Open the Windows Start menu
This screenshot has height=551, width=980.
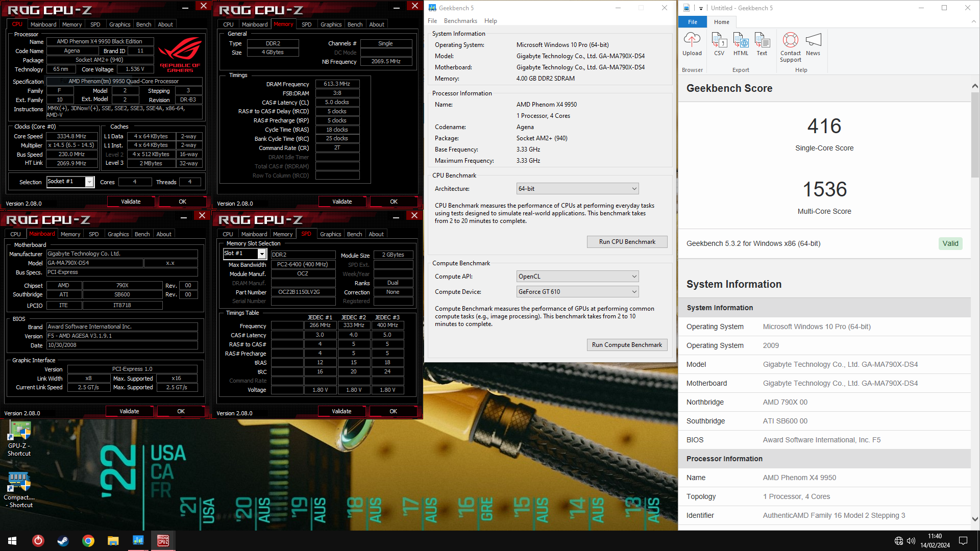pyautogui.click(x=12, y=541)
